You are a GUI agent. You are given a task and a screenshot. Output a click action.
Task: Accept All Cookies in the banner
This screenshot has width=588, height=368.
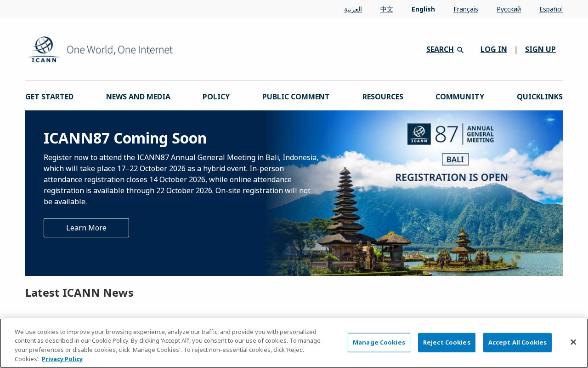[x=517, y=343]
